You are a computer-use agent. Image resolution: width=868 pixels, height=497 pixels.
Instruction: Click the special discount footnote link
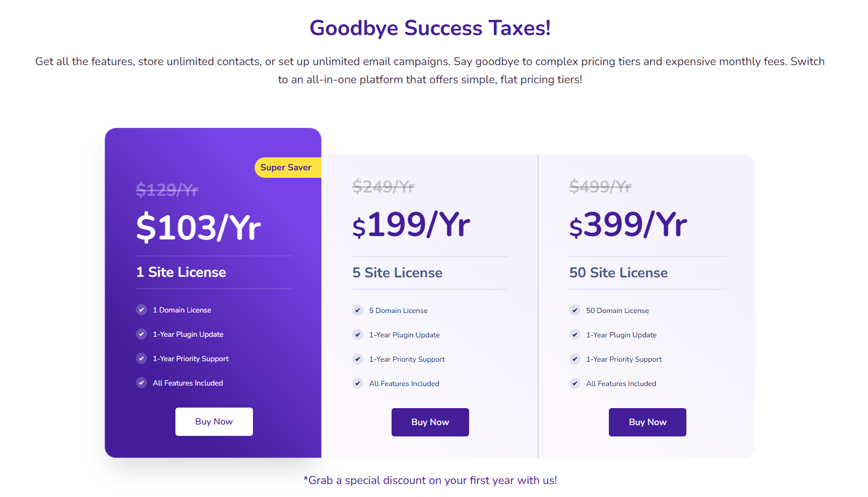430,480
